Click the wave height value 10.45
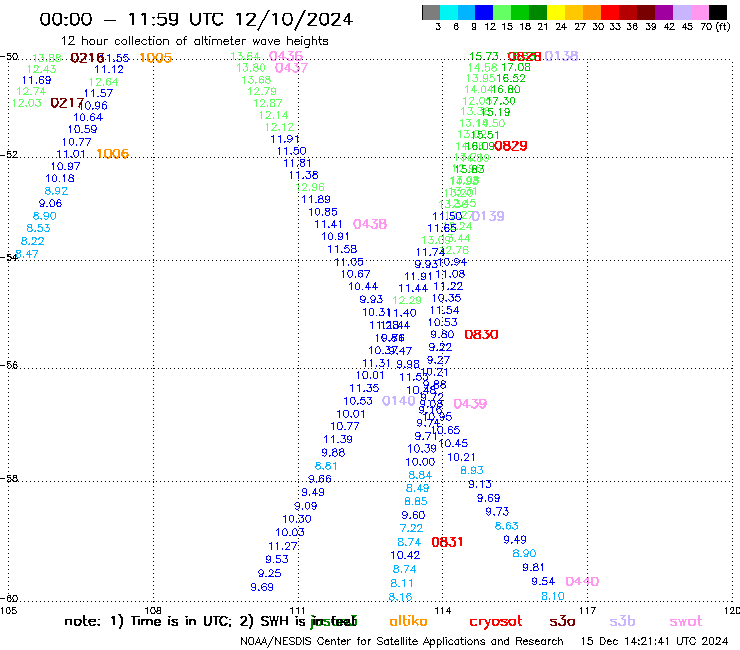 pos(454,443)
